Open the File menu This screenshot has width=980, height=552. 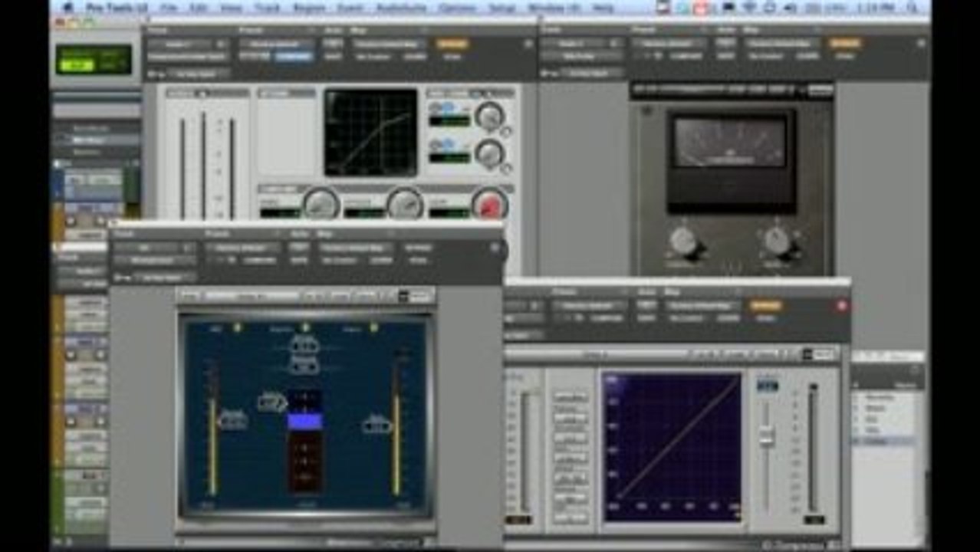coord(169,8)
